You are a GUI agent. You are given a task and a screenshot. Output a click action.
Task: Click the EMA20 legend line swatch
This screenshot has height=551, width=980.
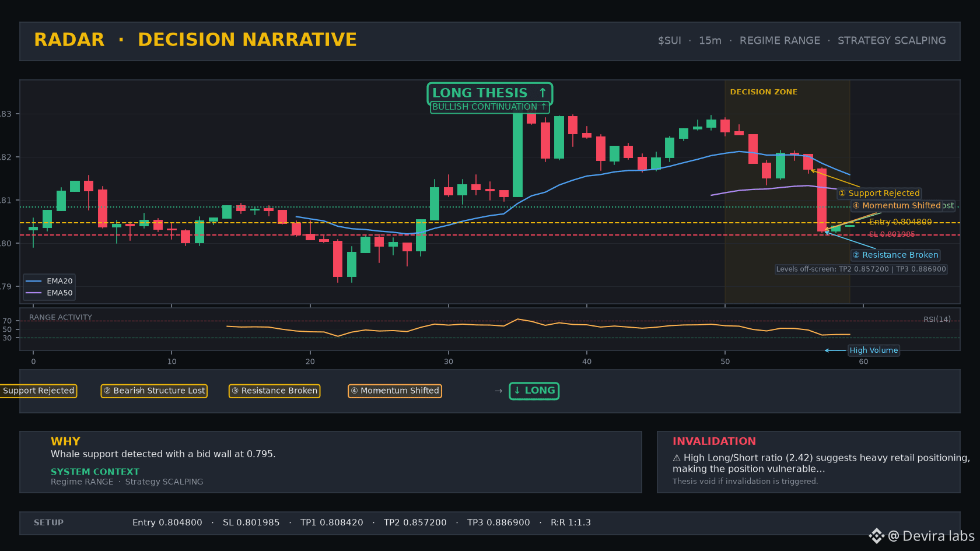(x=34, y=281)
